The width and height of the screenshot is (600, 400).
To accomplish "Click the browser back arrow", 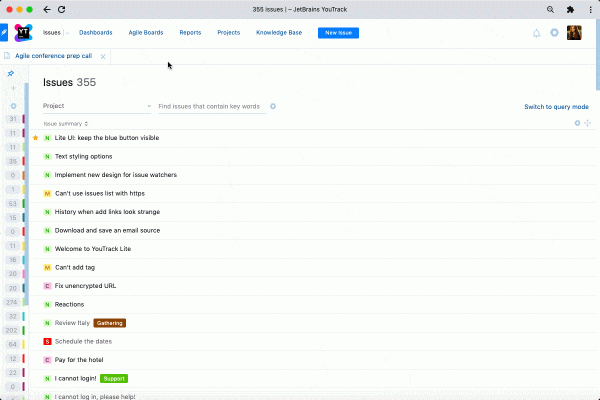I will [x=47, y=10].
